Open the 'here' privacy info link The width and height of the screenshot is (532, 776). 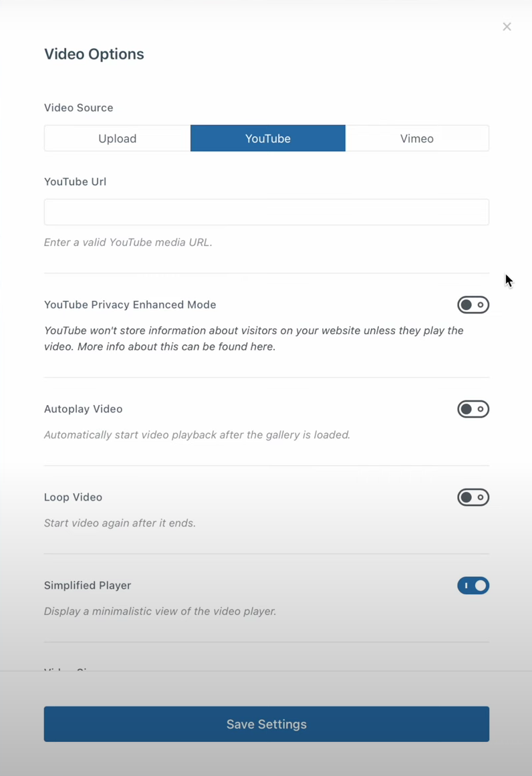pos(261,347)
